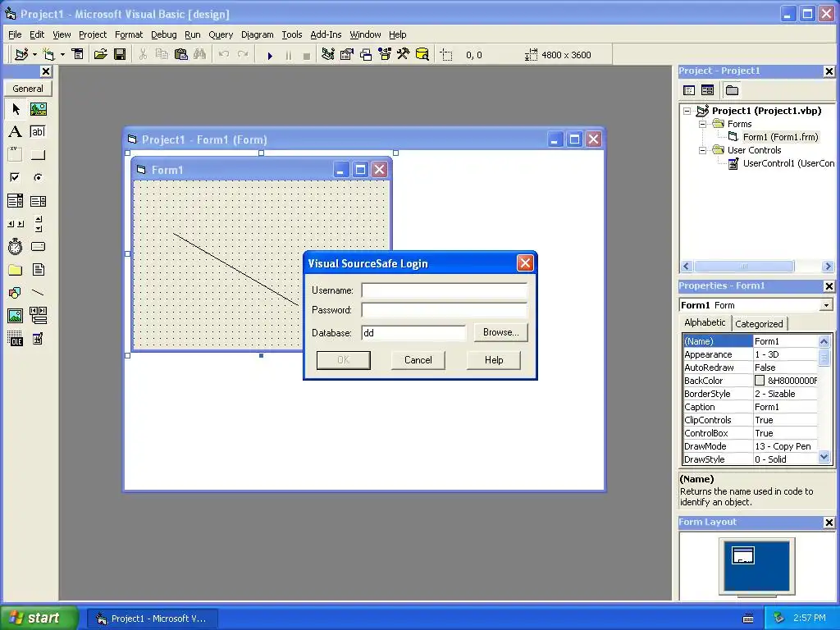Open Add Standard EXE Project dropdown arrow
Viewport: 840px width, 630px height.
tap(34, 55)
